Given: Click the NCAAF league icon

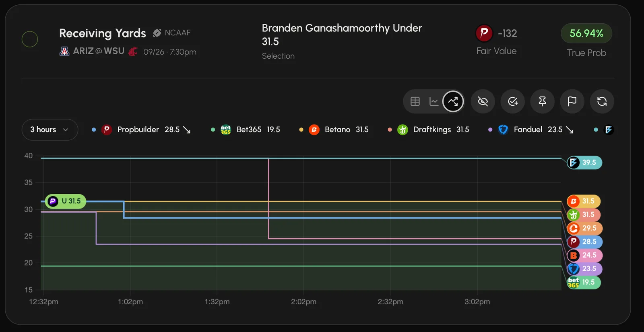Looking at the screenshot, I should pos(157,33).
